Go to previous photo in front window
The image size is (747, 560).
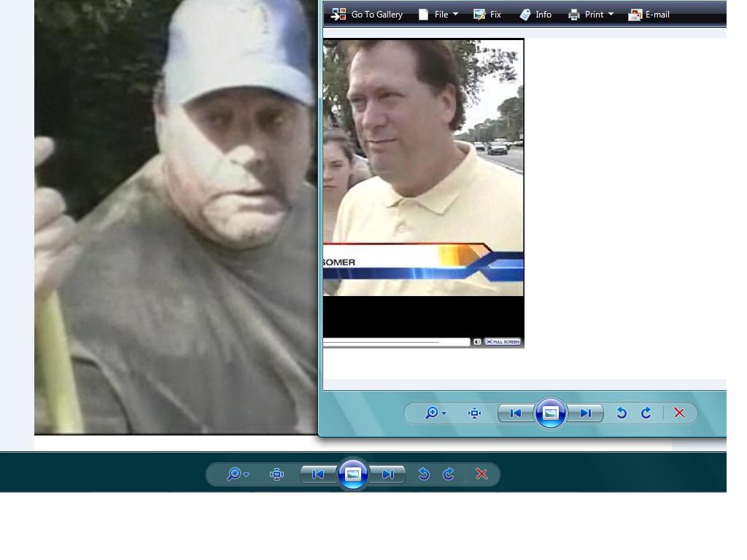click(x=516, y=413)
